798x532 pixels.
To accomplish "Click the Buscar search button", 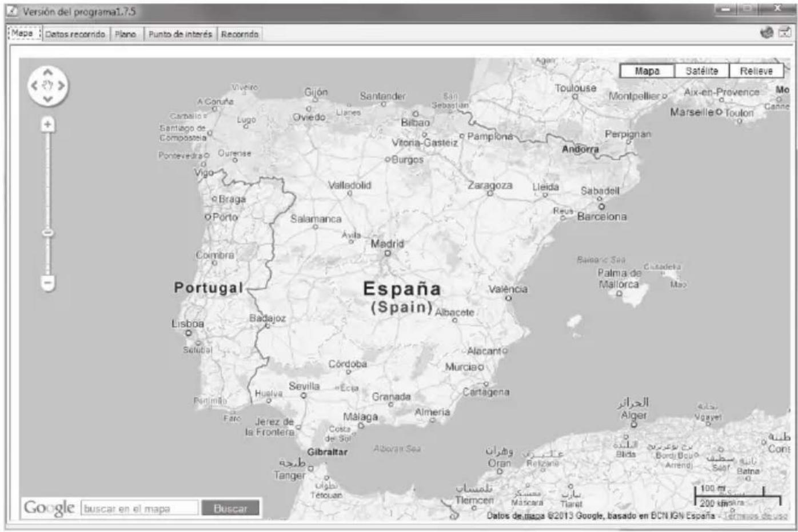I will 230,508.
